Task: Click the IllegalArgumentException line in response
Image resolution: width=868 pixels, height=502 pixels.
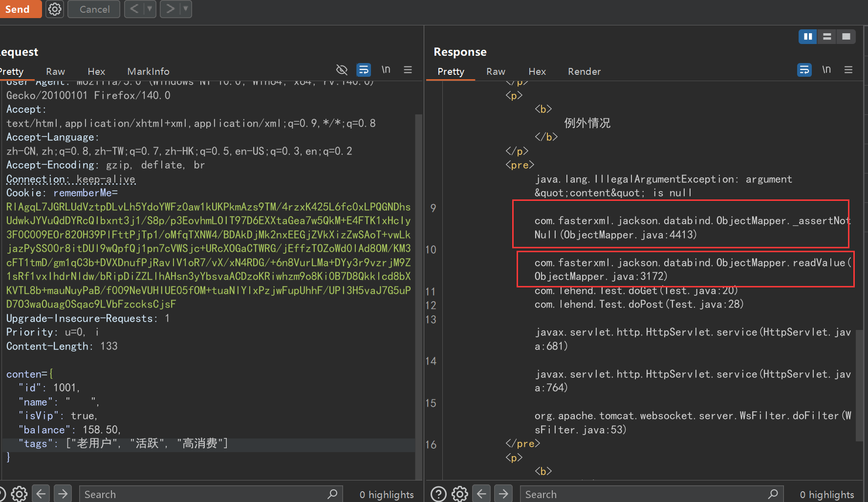Action: [663, 186]
